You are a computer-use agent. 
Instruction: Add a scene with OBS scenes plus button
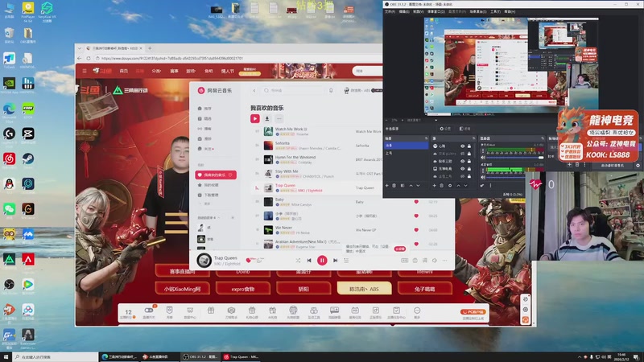[x=386, y=186]
